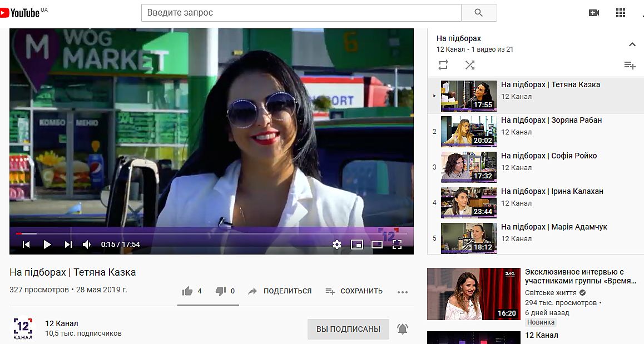
Task: Toggle playlist shuffle
Action: click(x=470, y=65)
